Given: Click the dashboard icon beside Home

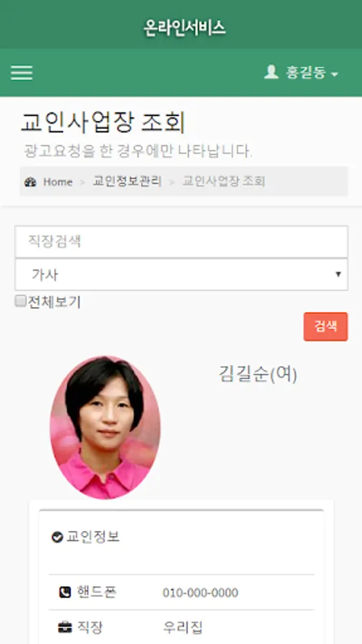Looking at the screenshot, I should click(x=30, y=182).
